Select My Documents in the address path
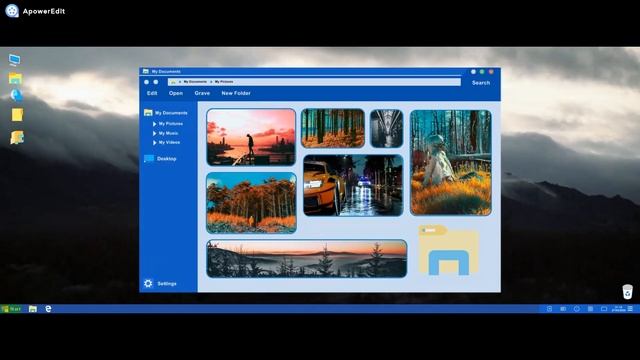Screen dimensions: 640x360 195,82
